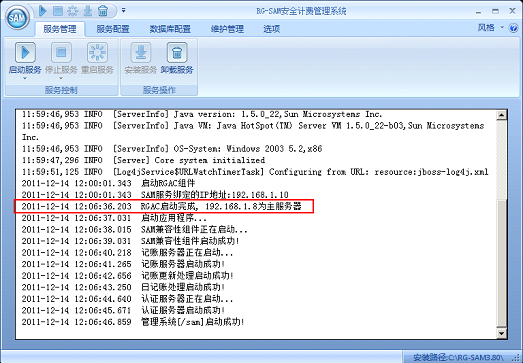Click the quick-access install (download) icon
This screenshot has width=523, height=363.
tap(88, 11)
